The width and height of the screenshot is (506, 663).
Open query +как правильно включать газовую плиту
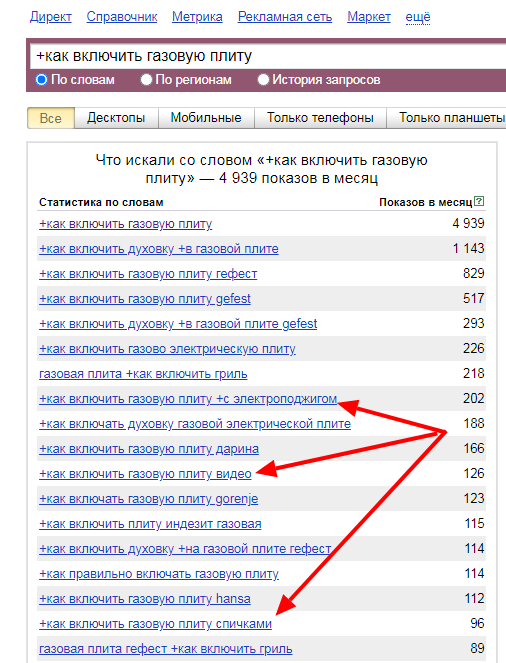tap(159, 574)
